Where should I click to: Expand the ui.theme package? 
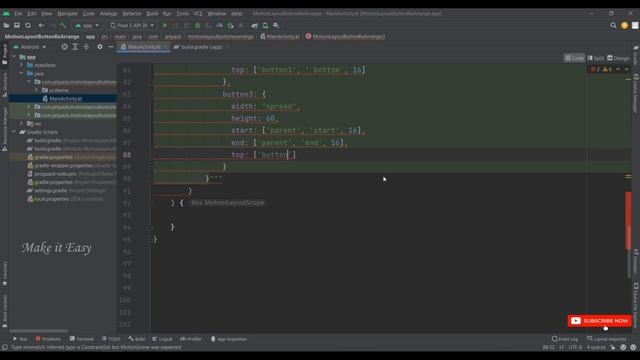pos(36,90)
